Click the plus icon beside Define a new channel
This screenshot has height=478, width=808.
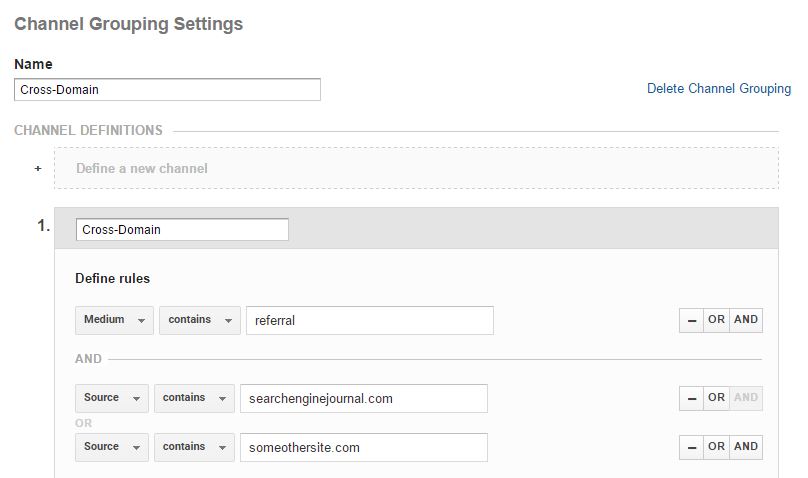click(x=38, y=168)
